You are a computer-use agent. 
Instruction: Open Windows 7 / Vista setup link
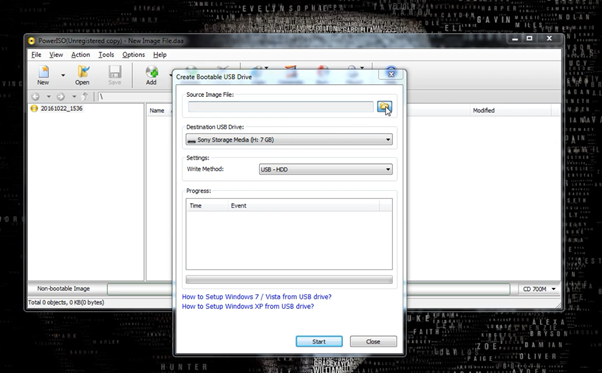click(256, 297)
